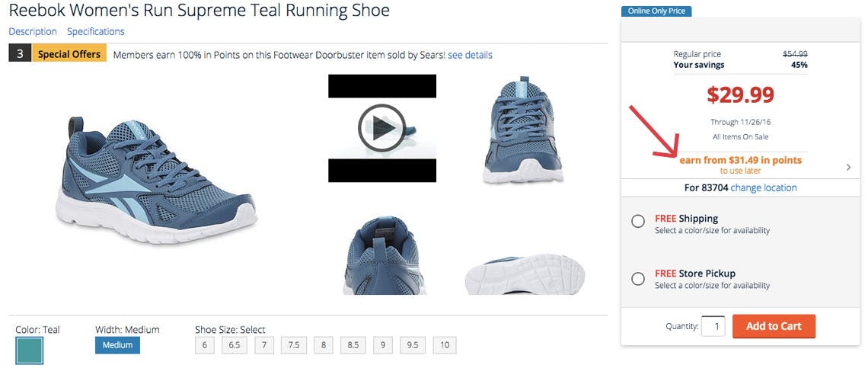Select the FREE Store Pickup option
Screen dimensions: 868x368
(638, 279)
